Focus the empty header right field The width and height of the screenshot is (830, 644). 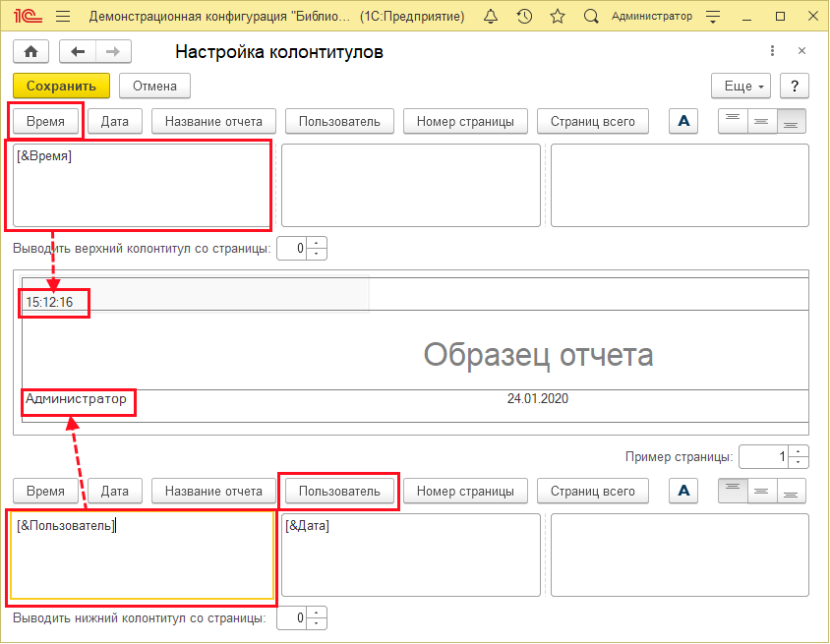(x=680, y=185)
